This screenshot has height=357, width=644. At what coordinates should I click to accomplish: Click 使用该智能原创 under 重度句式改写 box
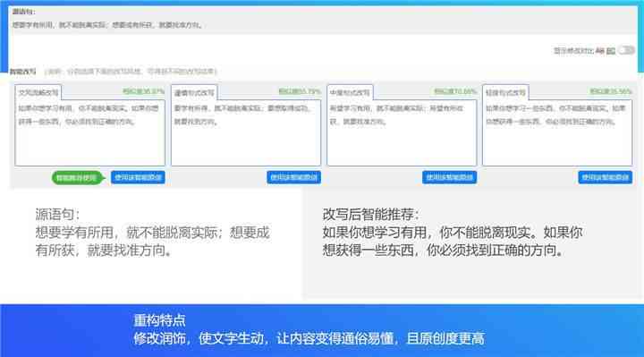tap(293, 177)
